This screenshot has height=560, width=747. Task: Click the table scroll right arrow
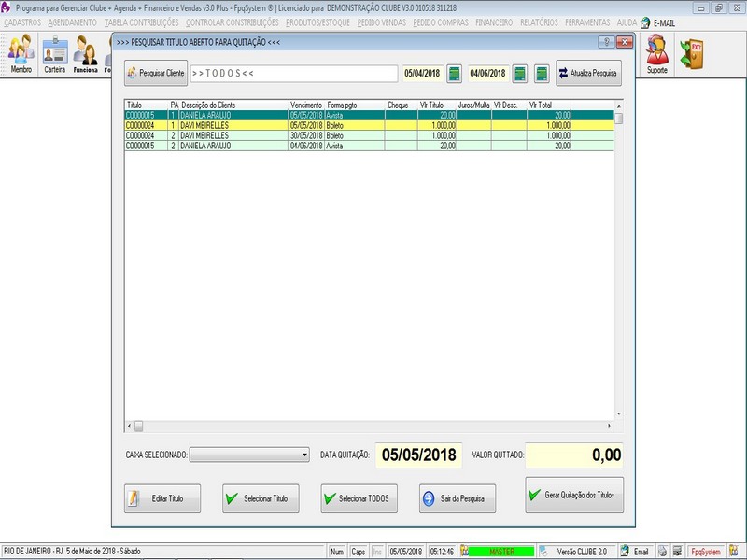(x=609, y=427)
